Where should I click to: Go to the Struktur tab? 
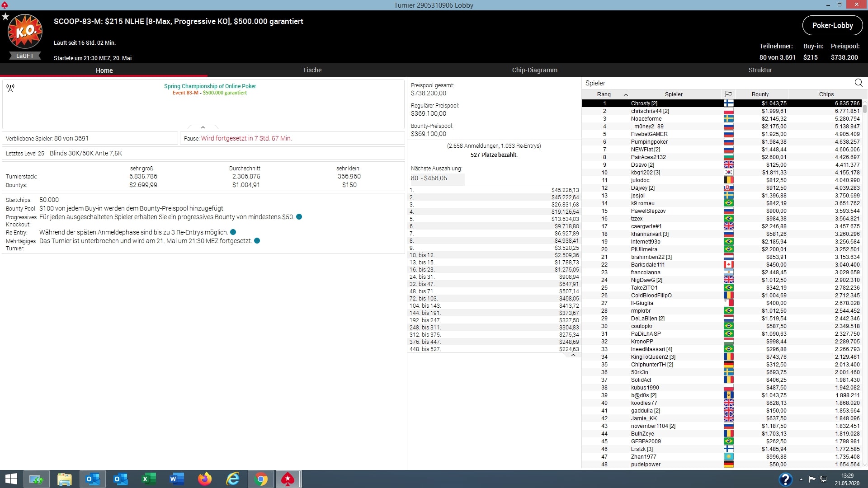tap(760, 70)
